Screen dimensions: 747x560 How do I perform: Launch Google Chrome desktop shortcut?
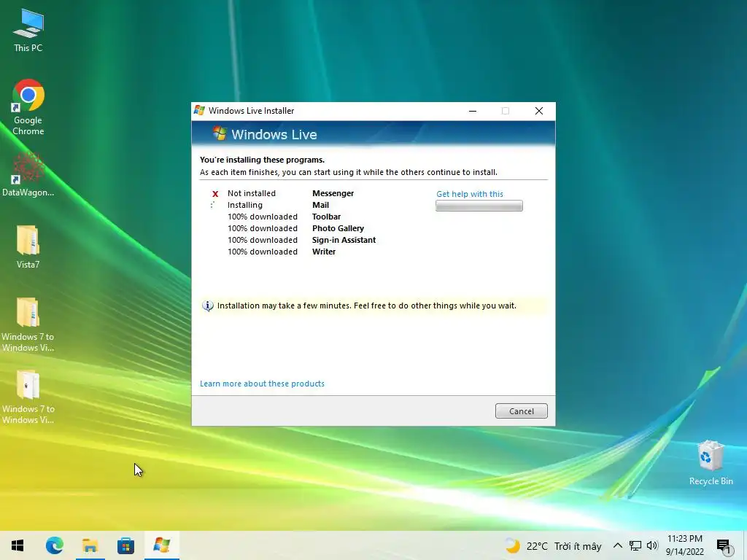[x=28, y=107]
